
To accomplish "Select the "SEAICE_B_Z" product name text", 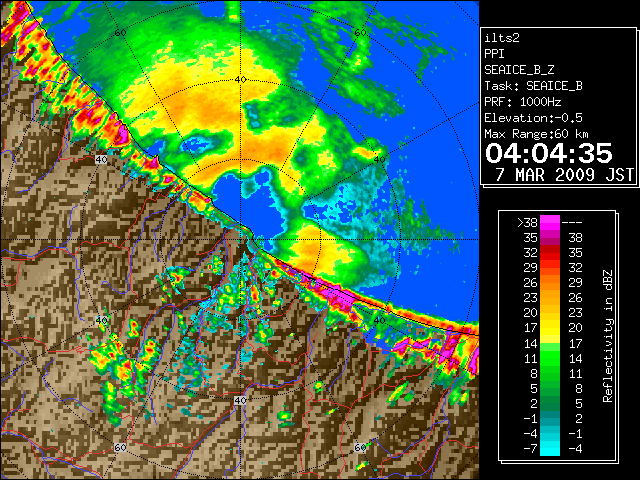I will (519, 70).
